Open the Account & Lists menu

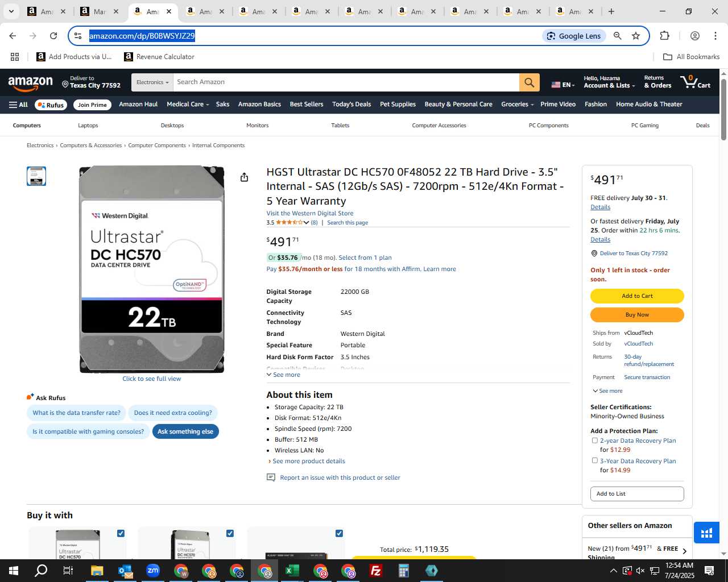pyautogui.click(x=609, y=82)
